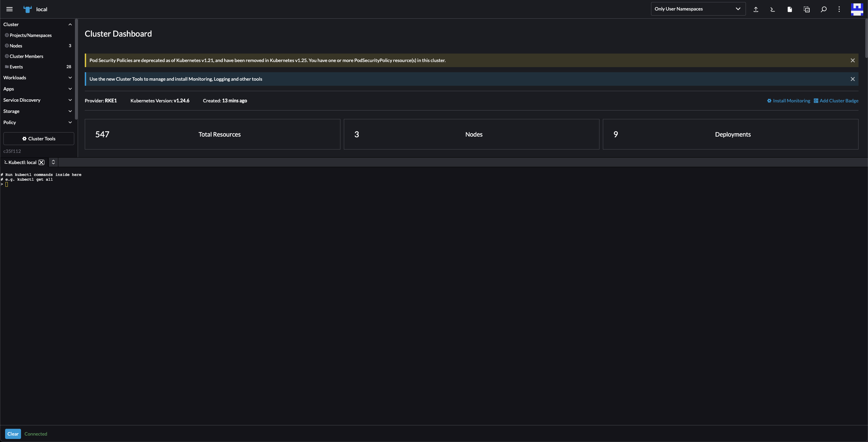Close the Kubectl: local shell tab
868x442 pixels.
41,162
